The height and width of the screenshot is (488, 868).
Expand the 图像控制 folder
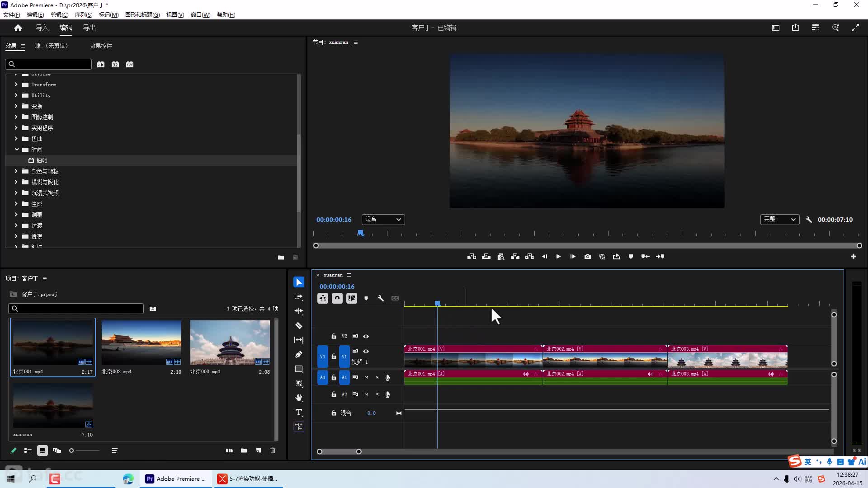16,117
